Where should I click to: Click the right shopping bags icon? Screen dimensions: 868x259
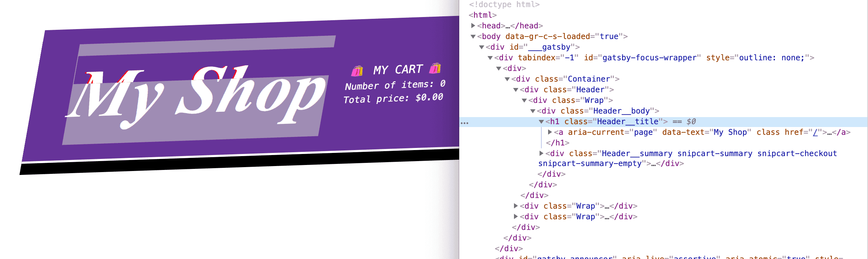click(435, 68)
